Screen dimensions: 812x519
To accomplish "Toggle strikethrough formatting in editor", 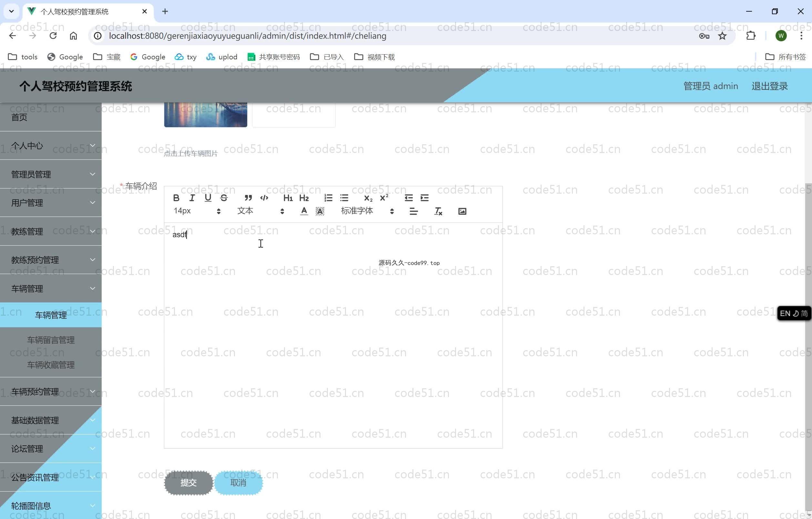I will pos(224,198).
